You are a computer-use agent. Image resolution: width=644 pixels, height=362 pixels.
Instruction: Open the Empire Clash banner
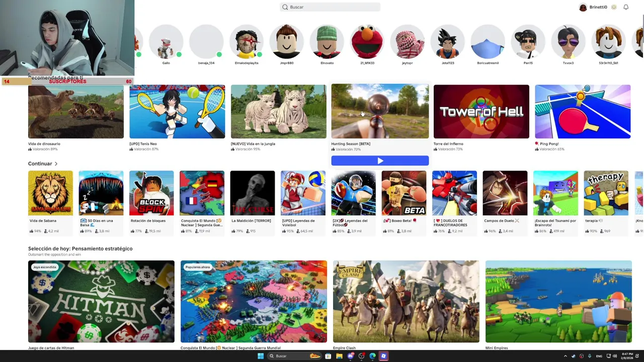406,302
